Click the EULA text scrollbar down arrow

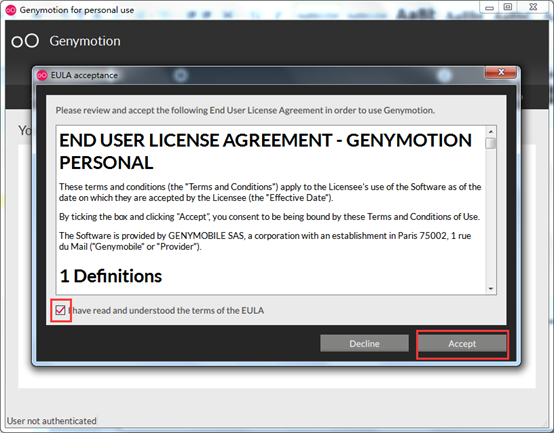(491, 289)
